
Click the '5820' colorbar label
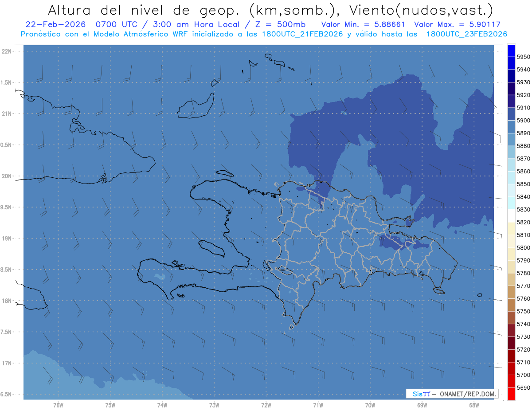tap(523, 222)
